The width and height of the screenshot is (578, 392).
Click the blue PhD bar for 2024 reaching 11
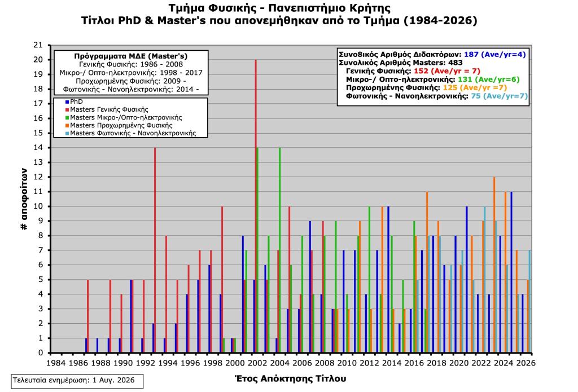point(511,272)
